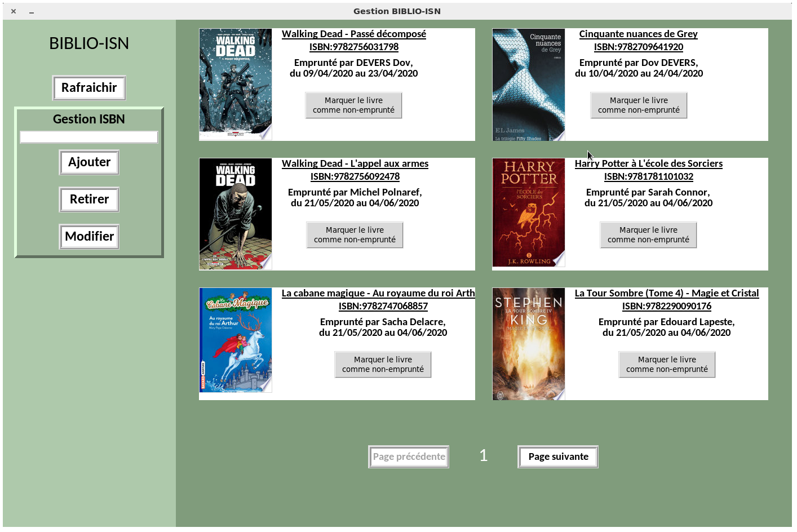Viewport: 797px width, 532px height.
Task: Click 'ISBN:9782290090176' text
Action: (667, 307)
